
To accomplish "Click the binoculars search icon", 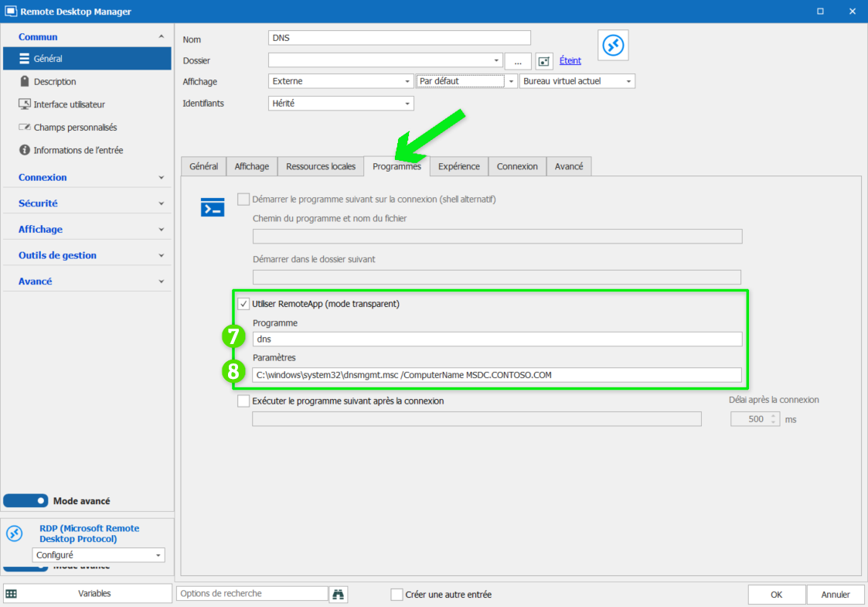I will click(338, 594).
